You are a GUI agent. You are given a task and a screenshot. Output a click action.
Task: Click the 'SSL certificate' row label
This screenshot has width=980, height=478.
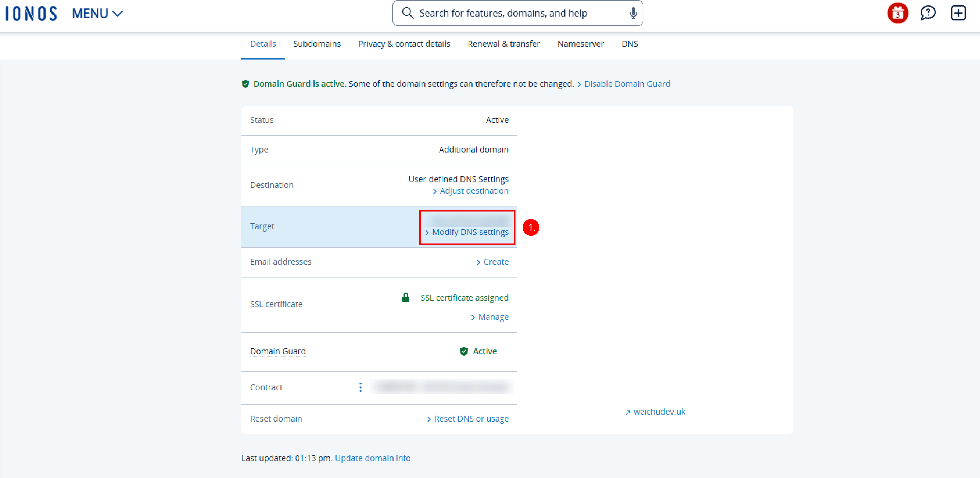click(x=276, y=304)
